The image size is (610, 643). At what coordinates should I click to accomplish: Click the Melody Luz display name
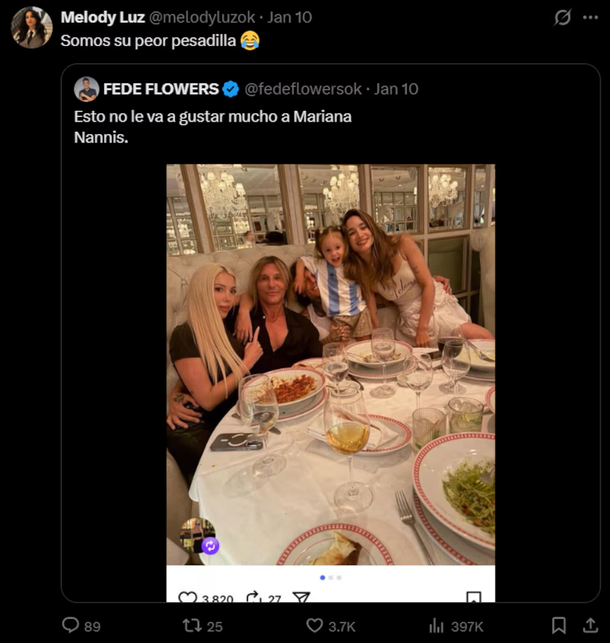tap(102, 17)
